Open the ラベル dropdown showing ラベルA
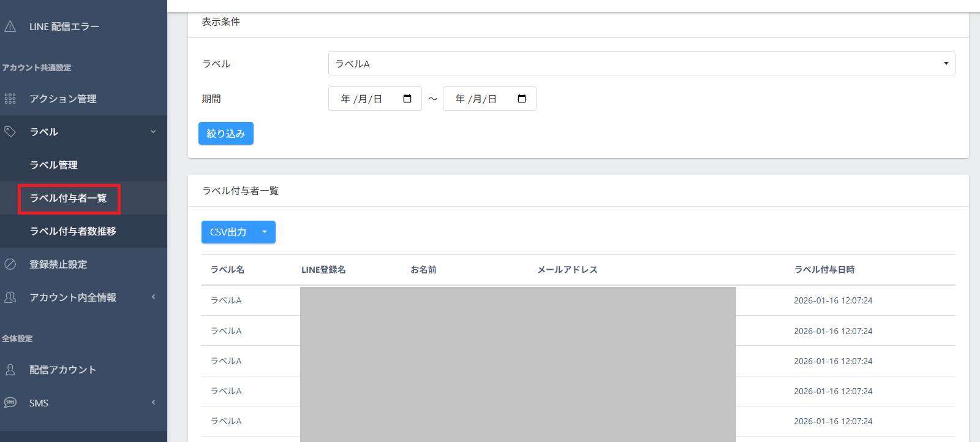The height and width of the screenshot is (442, 980). click(641, 64)
